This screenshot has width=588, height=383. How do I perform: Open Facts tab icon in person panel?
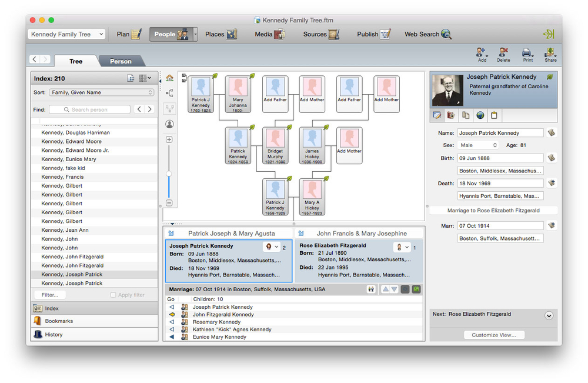tap(437, 115)
